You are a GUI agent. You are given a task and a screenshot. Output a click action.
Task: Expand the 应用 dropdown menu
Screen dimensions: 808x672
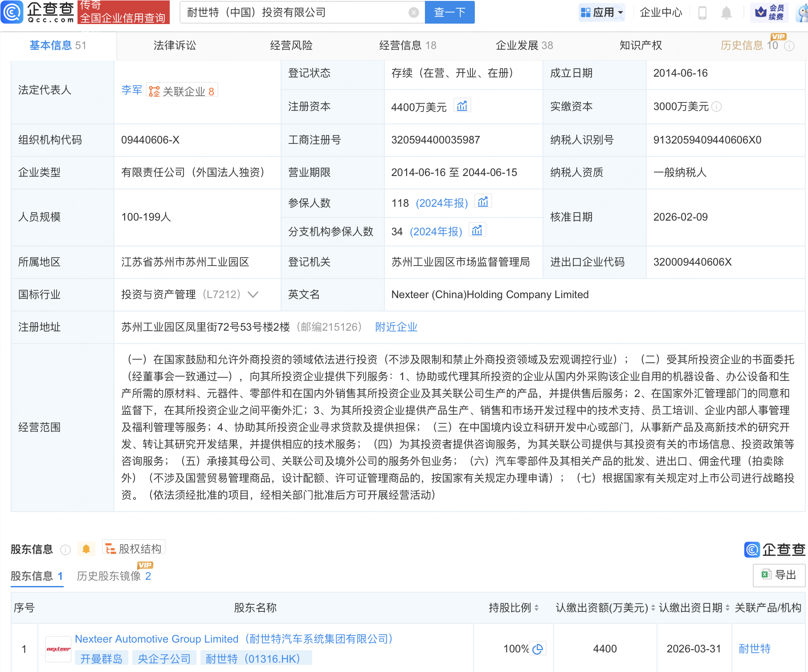pyautogui.click(x=602, y=12)
